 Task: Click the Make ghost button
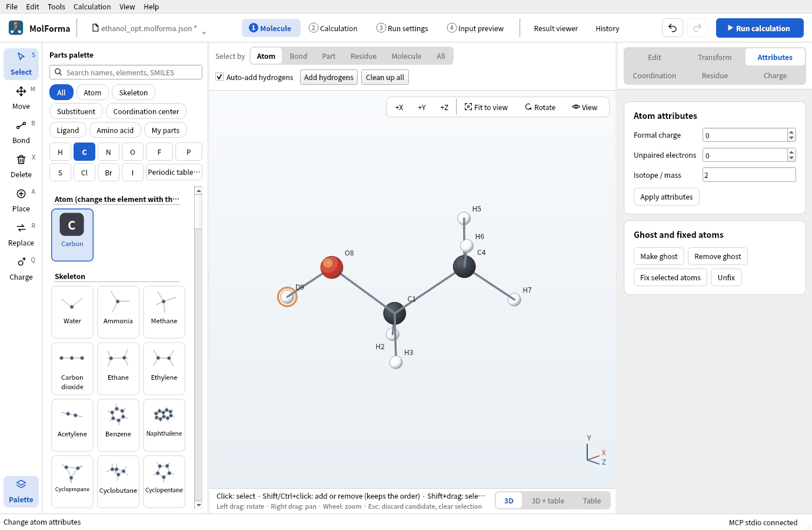[659, 256]
